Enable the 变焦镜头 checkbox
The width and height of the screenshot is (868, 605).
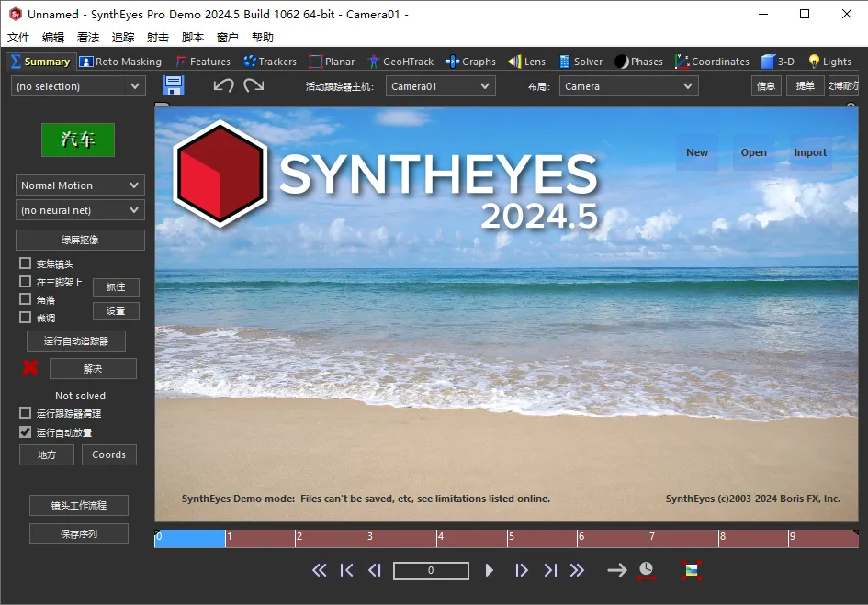(x=26, y=264)
